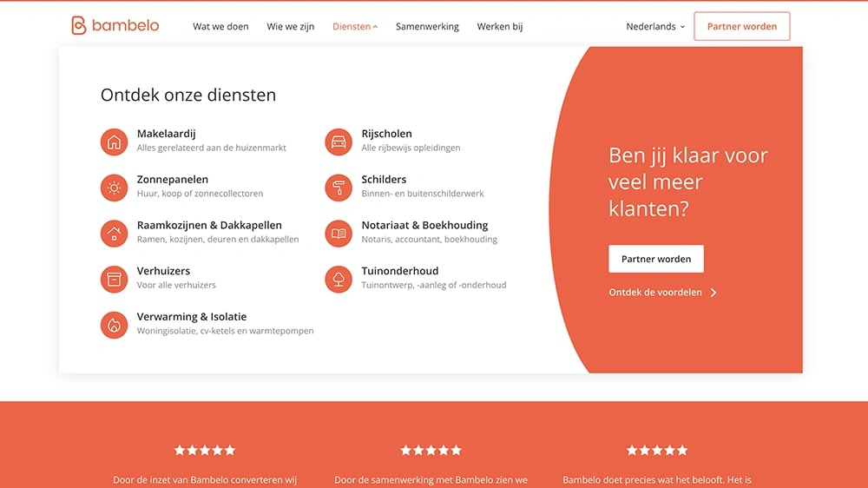Viewport: 868px width, 488px height.
Task: Click the Verwarming & Isolatie flame icon
Action: tap(114, 325)
